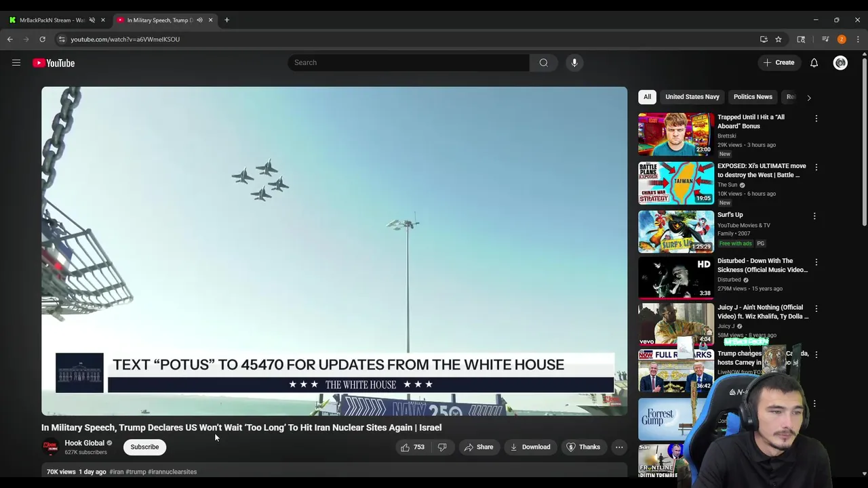868x488 pixels.
Task: Open browser extensions icon
Action: (801, 39)
